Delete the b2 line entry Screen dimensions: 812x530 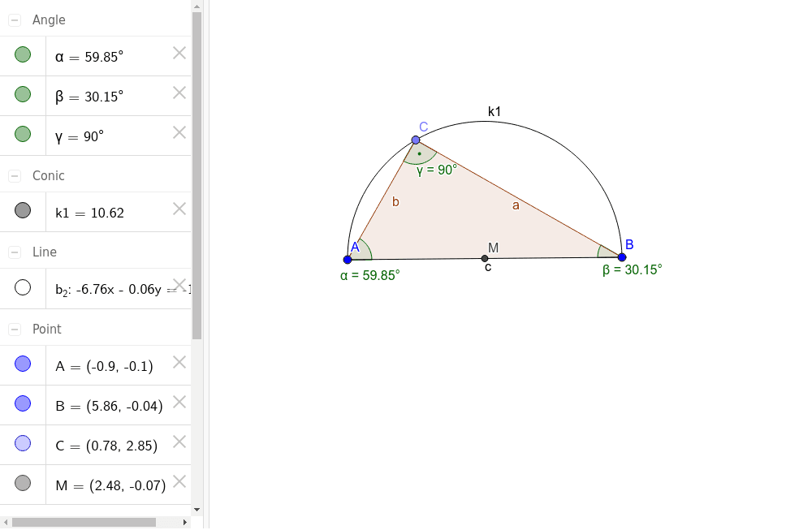(x=179, y=285)
